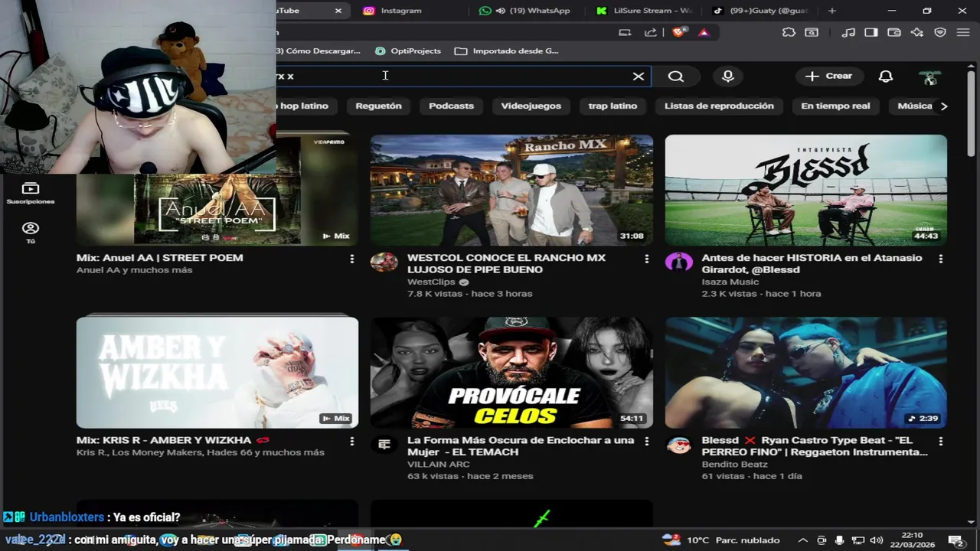Open Brave Wallet toolbar icon
This screenshot has width=980, height=551.
tap(894, 32)
